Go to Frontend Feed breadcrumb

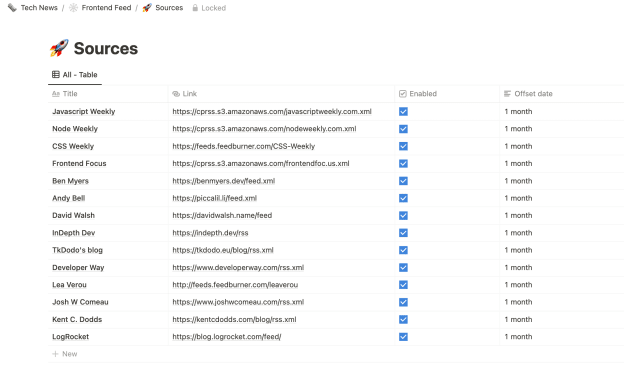point(106,8)
